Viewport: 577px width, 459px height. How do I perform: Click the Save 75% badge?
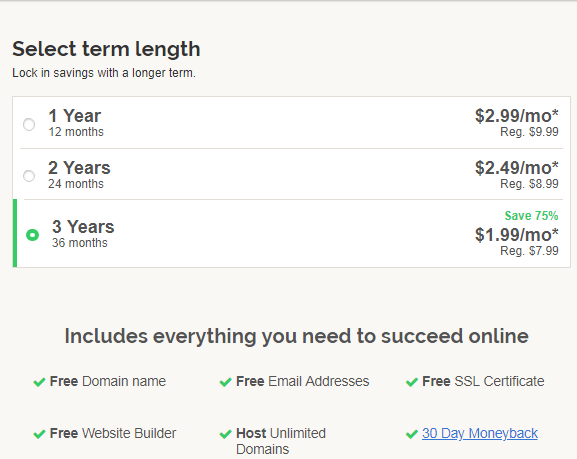point(531,216)
